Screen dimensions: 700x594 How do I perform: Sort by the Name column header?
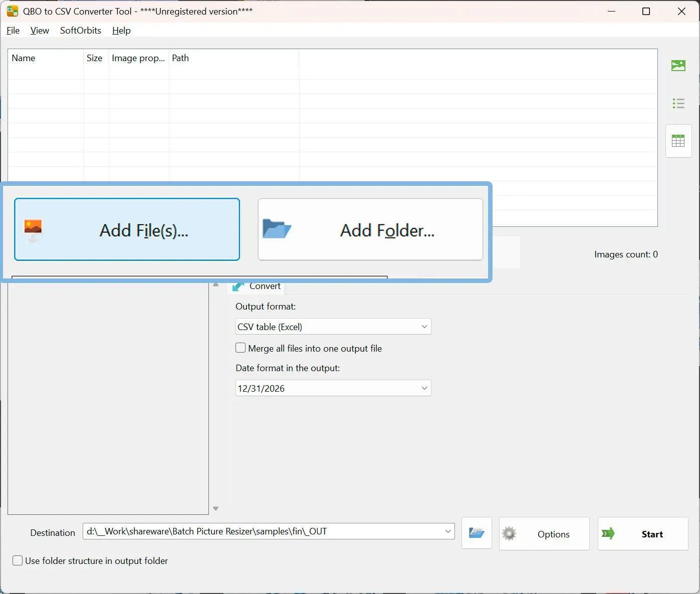click(x=46, y=58)
